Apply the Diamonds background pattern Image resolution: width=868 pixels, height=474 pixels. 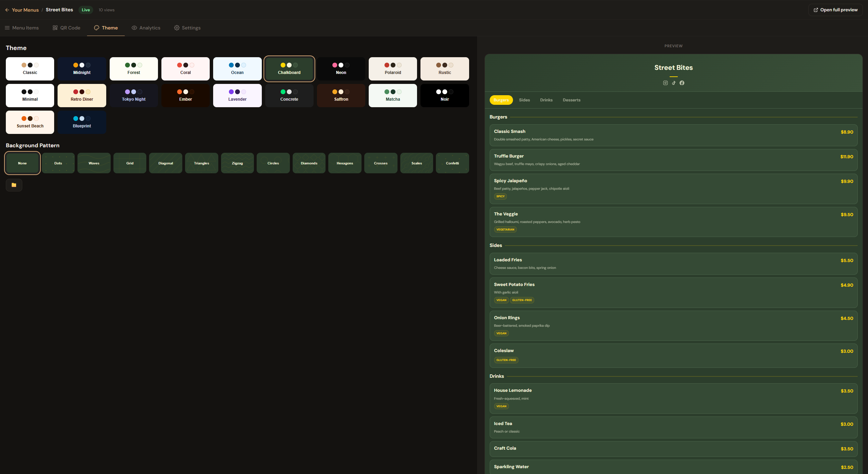coord(309,163)
